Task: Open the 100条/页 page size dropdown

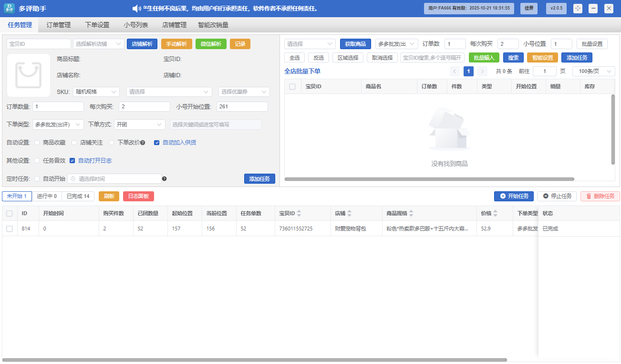Action: pos(593,71)
